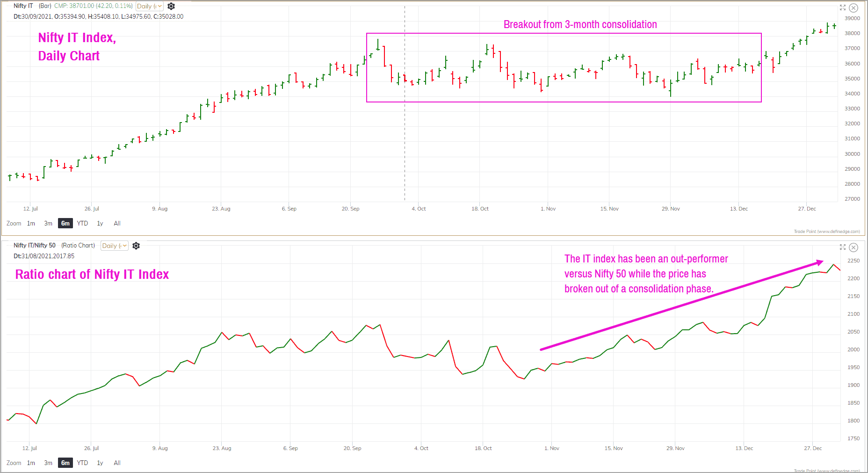Open settings gear on Nifty IT chart
The height and width of the screenshot is (473, 868).
[171, 6]
